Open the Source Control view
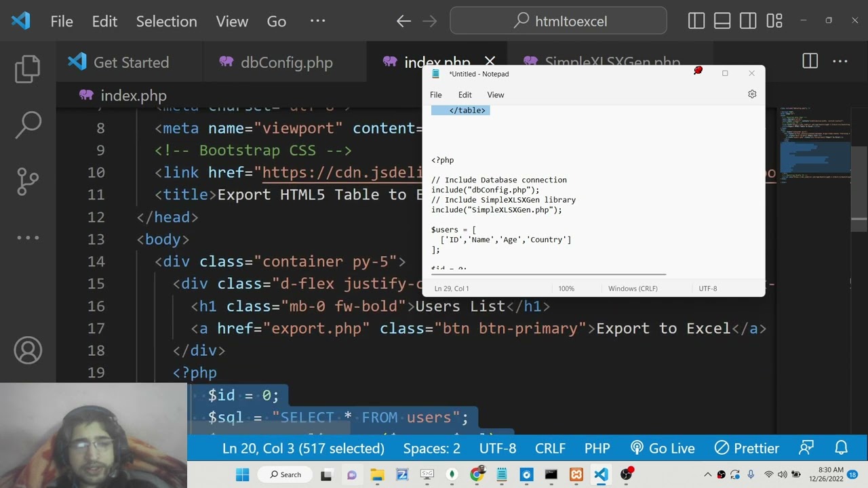Viewport: 868px width, 488px height. pyautogui.click(x=28, y=181)
